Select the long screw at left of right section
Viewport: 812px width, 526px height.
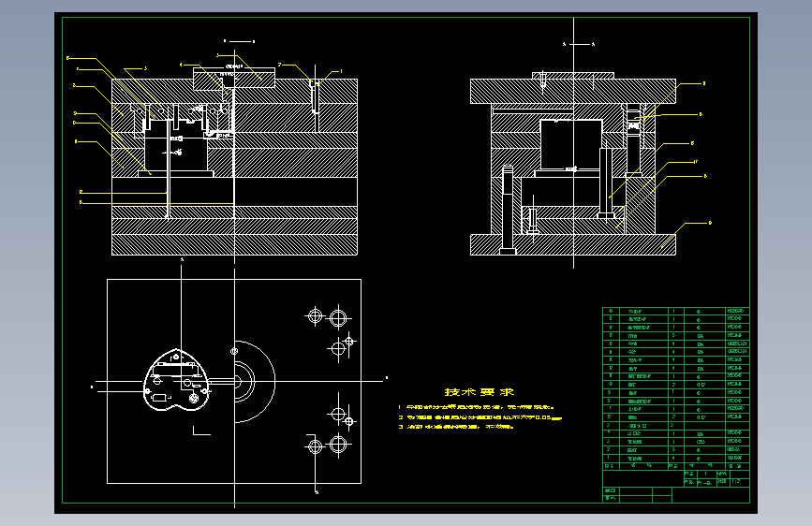click(x=508, y=210)
